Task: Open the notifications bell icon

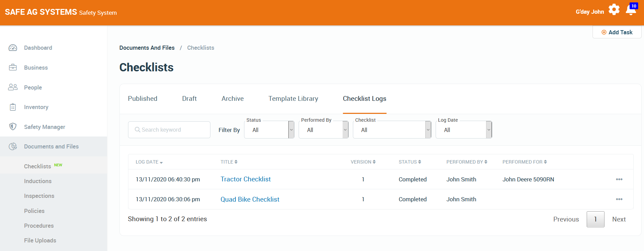Action: 631,10
